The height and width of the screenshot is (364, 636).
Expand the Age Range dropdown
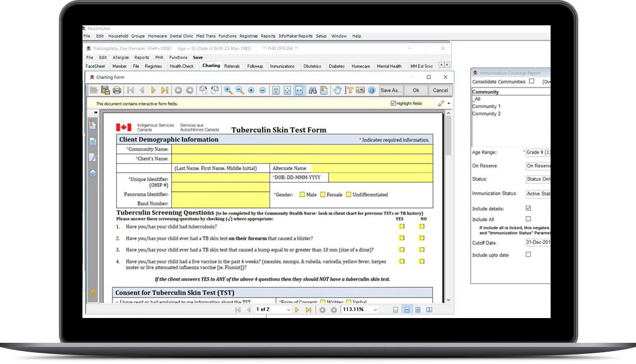click(x=538, y=152)
